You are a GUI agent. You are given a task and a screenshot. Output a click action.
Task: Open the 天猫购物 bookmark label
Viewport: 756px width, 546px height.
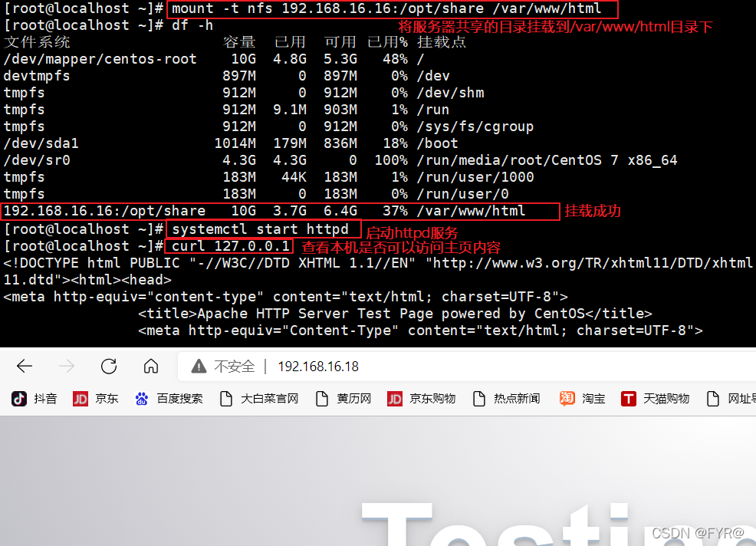click(x=666, y=399)
